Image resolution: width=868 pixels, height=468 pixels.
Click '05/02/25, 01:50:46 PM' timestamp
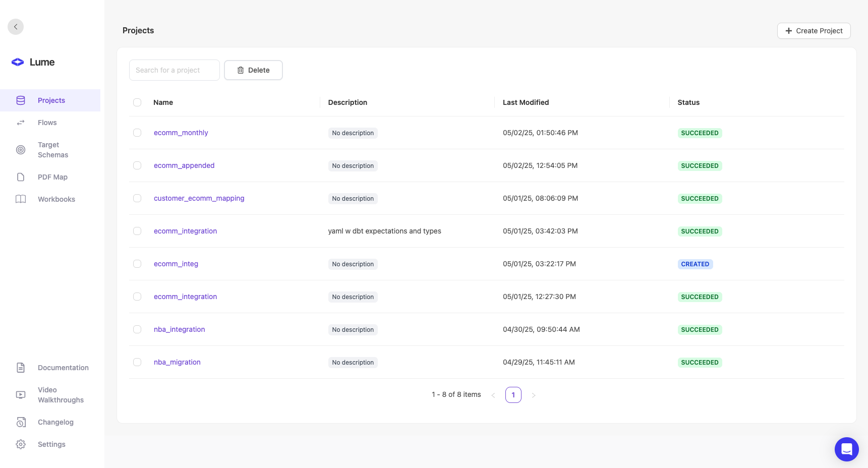[540, 133]
